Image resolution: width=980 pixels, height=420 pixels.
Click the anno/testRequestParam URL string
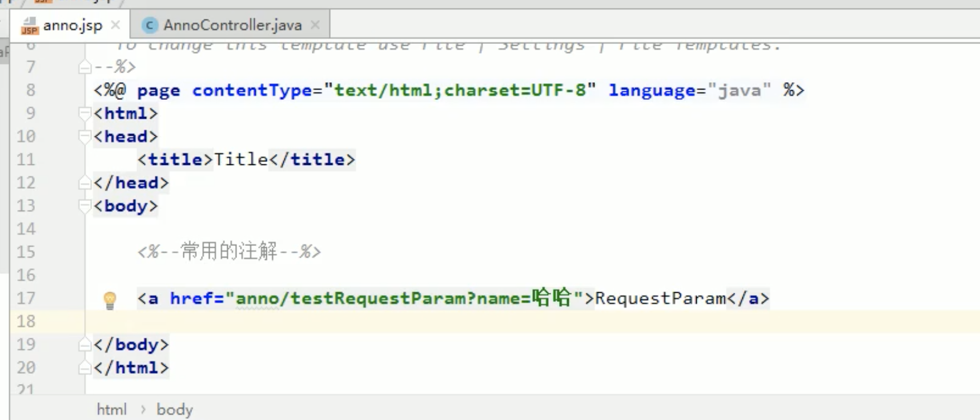pyautogui.click(x=404, y=298)
